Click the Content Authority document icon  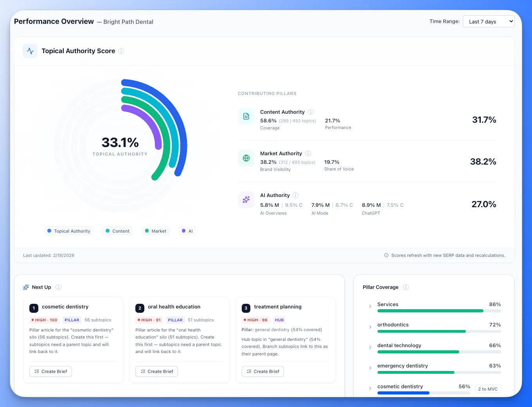(246, 116)
